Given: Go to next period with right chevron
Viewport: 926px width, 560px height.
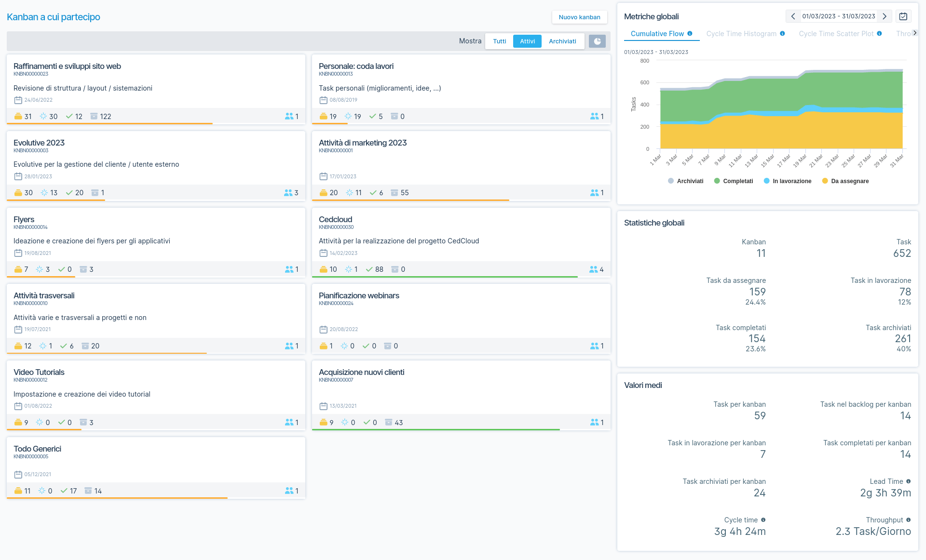Looking at the screenshot, I should [x=885, y=16].
